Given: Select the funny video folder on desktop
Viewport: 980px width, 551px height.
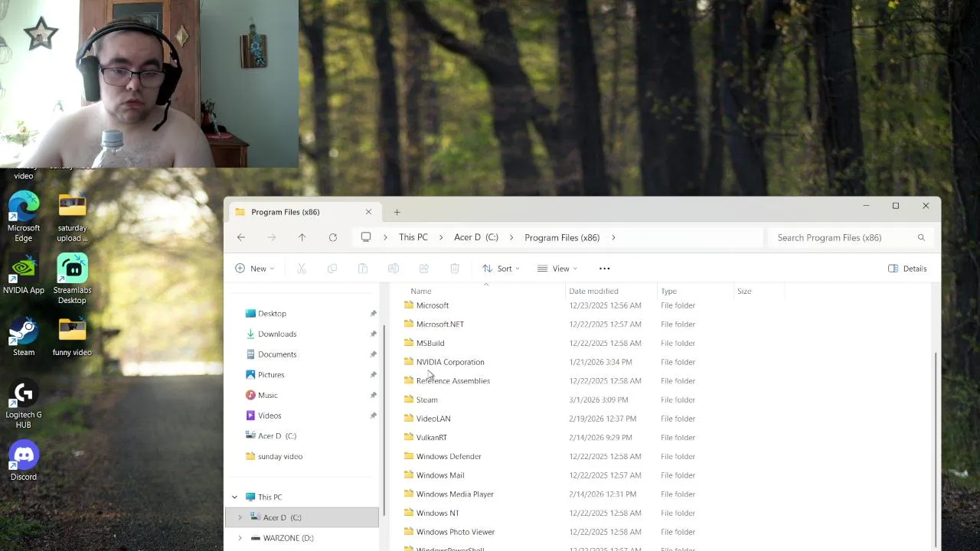Looking at the screenshot, I should [72, 337].
